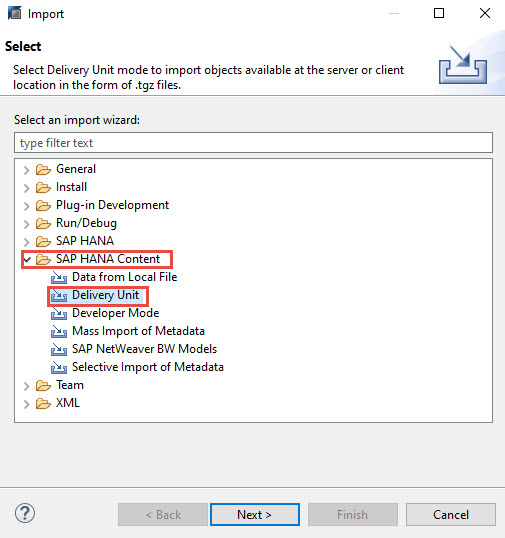Click the SAP NetWeaver BW Models icon
The width and height of the screenshot is (505, 538).
pos(59,349)
